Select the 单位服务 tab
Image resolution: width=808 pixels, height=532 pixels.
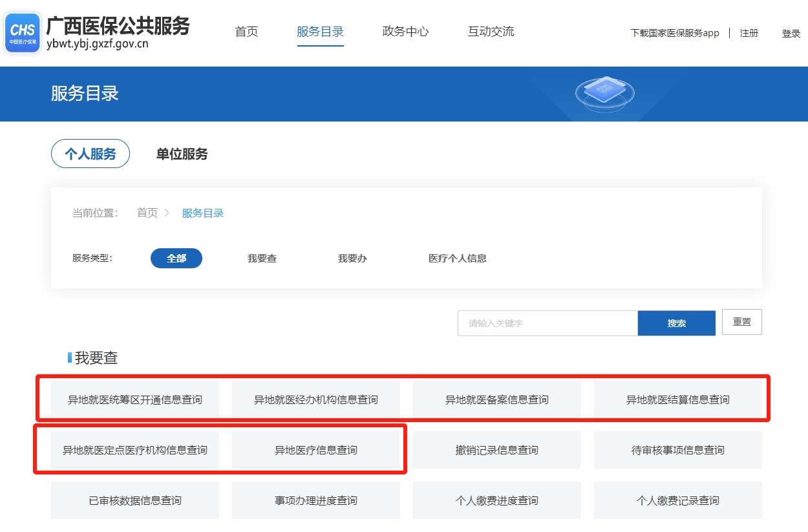pos(182,154)
